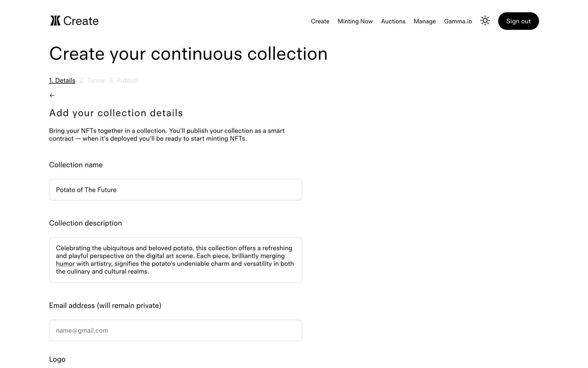Click the Collection description label
The width and height of the screenshot is (588, 368).
click(85, 223)
